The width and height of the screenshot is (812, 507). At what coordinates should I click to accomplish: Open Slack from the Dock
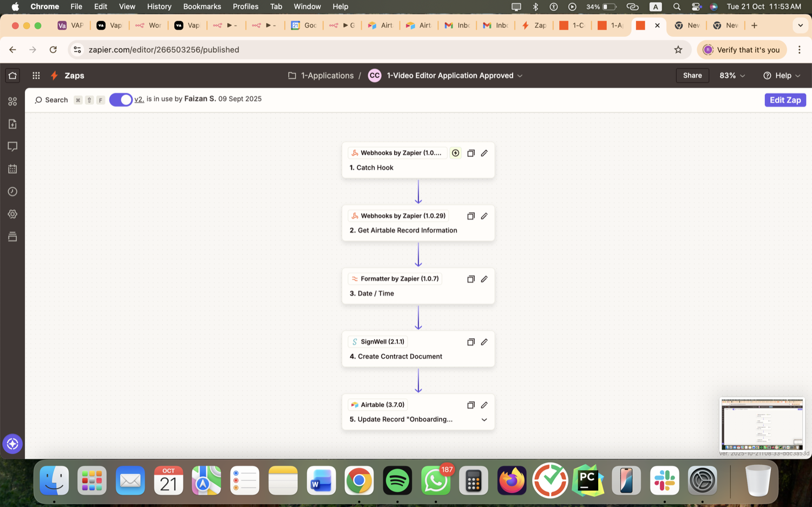click(665, 480)
